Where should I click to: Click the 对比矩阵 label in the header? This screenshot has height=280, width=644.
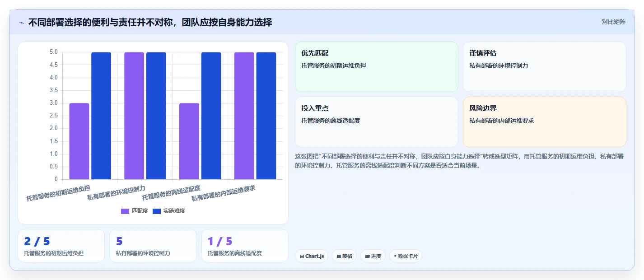[x=614, y=22]
